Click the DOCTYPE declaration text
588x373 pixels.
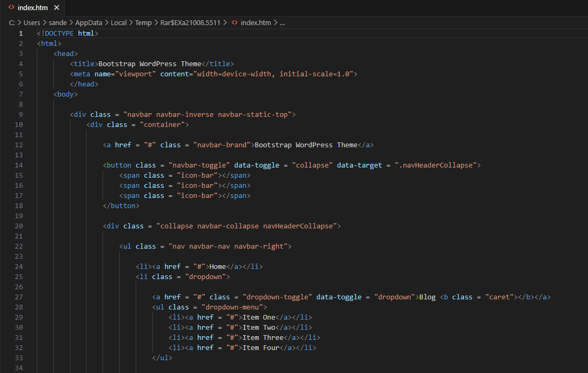[x=67, y=34]
